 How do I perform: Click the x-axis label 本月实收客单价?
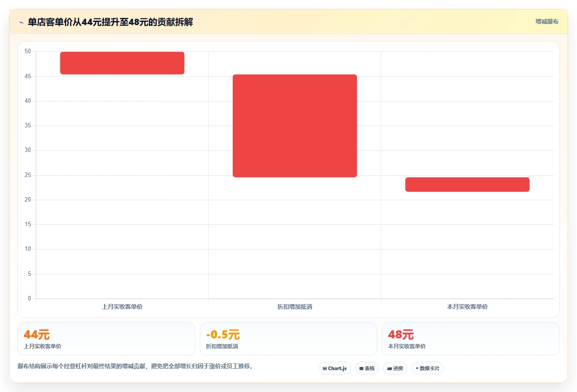[x=467, y=307]
